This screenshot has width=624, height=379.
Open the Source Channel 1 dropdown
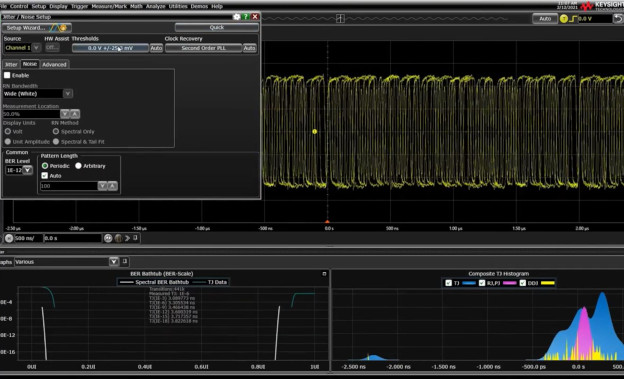pyautogui.click(x=36, y=48)
